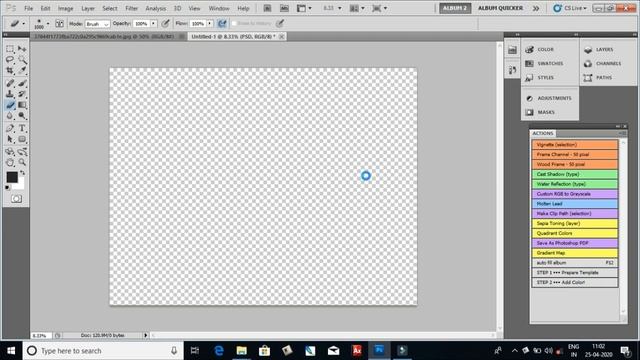Run the Sepia Toning (layer) action
640x360 pixels.
(575, 223)
